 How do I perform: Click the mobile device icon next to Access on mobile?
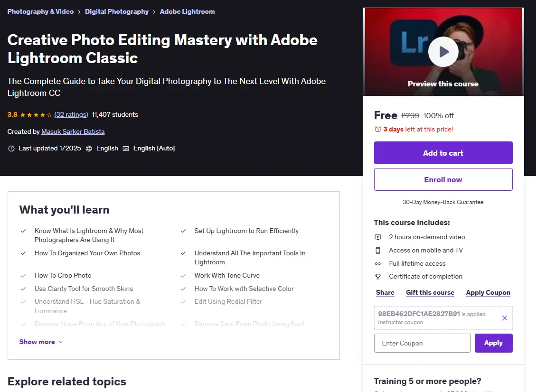[378, 250]
